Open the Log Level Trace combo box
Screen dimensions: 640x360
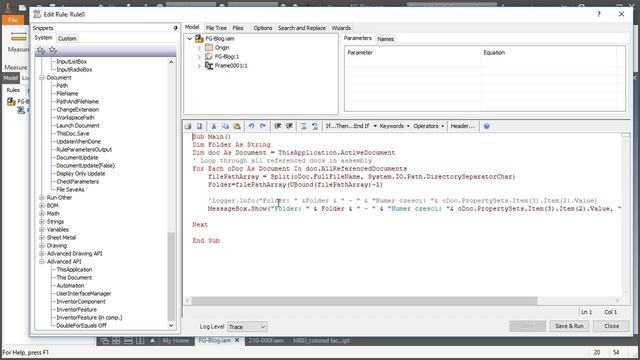247,327
